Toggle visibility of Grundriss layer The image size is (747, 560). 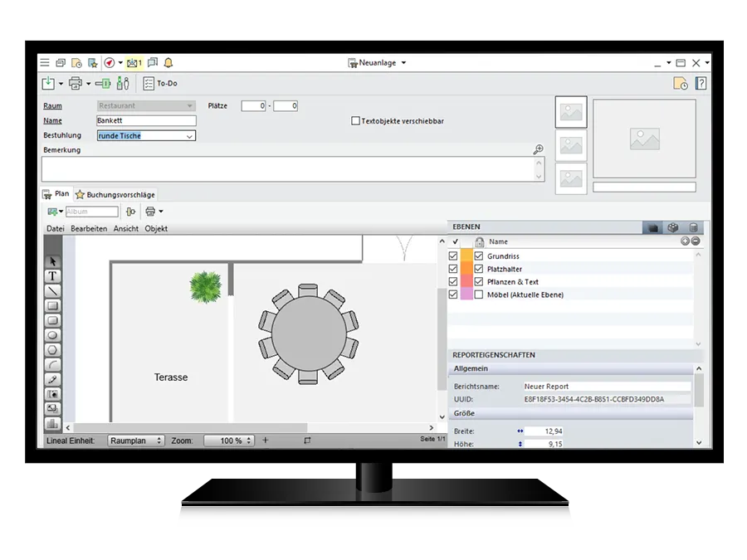pyautogui.click(x=453, y=256)
